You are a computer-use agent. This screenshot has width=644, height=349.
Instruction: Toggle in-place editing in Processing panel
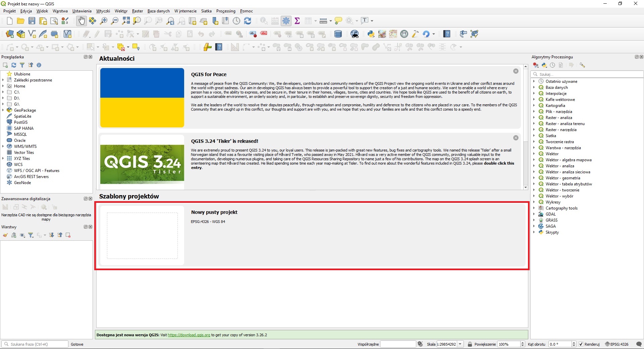tap(572, 65)
